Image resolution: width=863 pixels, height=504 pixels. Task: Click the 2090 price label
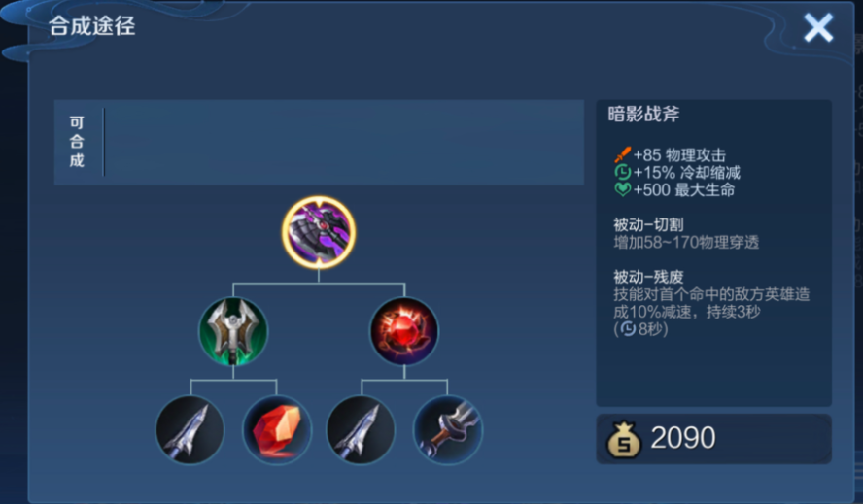[x=683, y=438]
